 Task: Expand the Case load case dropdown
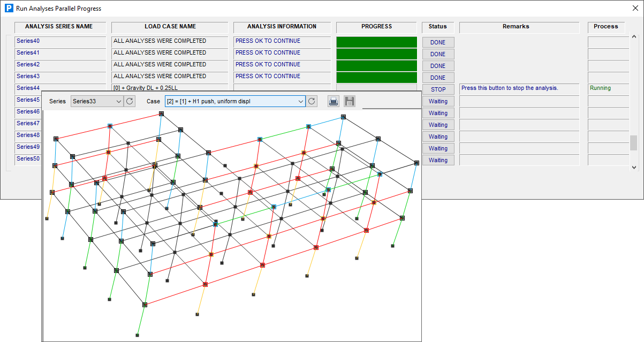click(x=235, y=101)
